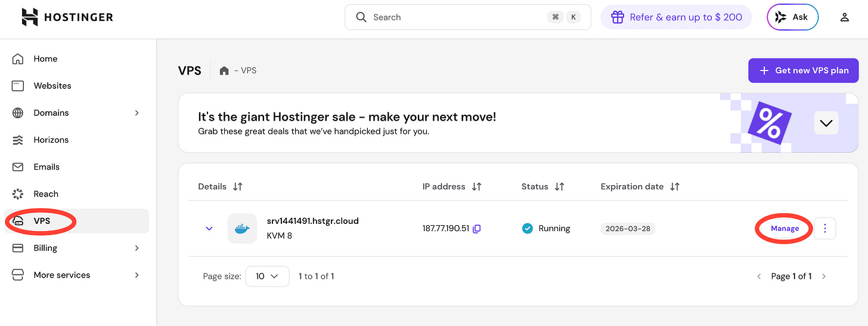Expand the srv1441491 row details chevron
868x326 pixels.
click(209, 228)
